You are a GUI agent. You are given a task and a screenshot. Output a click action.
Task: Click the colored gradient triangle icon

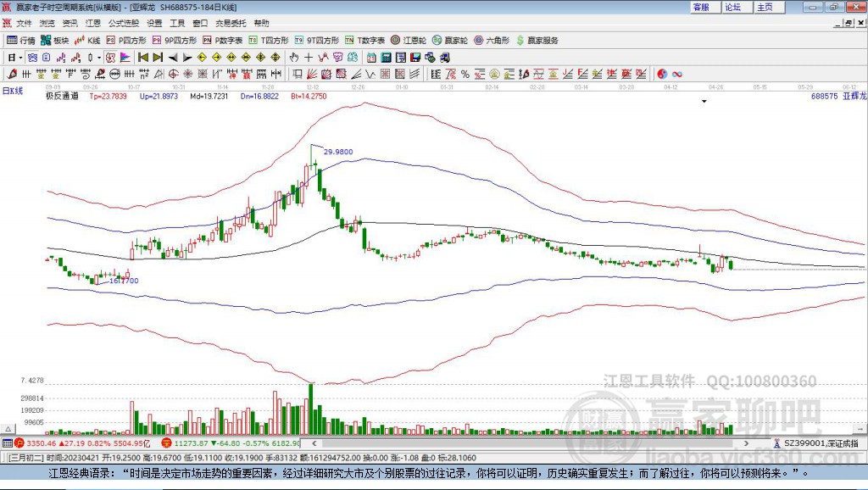click(125, 58)
